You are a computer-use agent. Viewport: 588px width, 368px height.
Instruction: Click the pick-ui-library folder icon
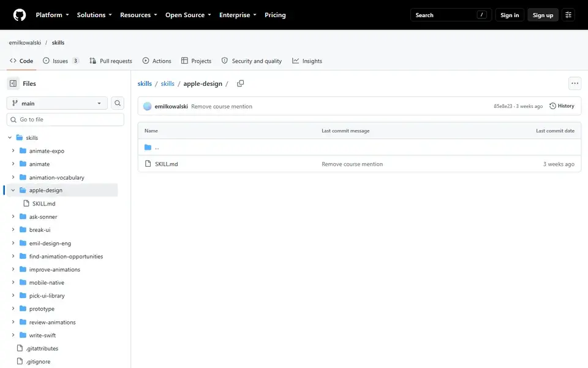pyautogui.click(x=23, y=296)
